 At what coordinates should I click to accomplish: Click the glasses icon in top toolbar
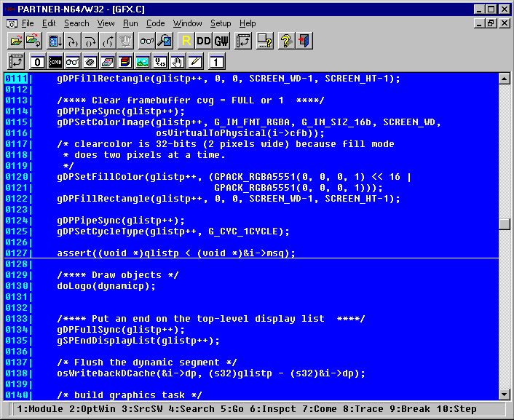coord(147,41)
